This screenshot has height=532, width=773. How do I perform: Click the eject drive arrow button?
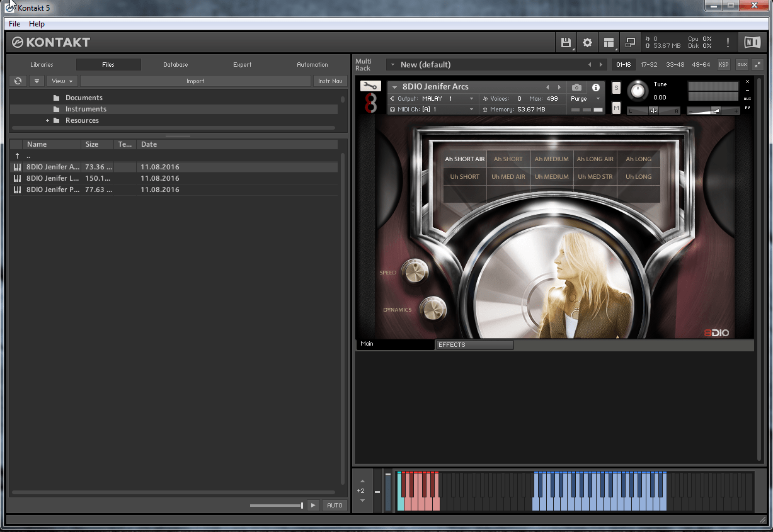point(37,81)
